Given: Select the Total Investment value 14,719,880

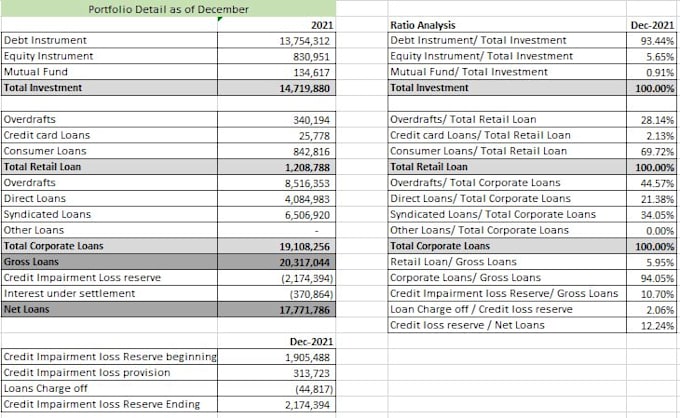Looking at the screenshot, I should pos(277,88).
